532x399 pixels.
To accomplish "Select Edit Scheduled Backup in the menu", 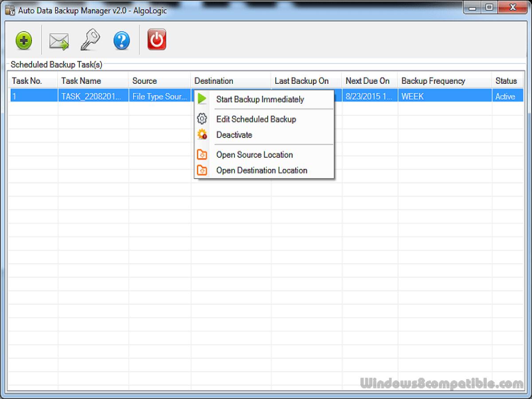I will point(256,119).
